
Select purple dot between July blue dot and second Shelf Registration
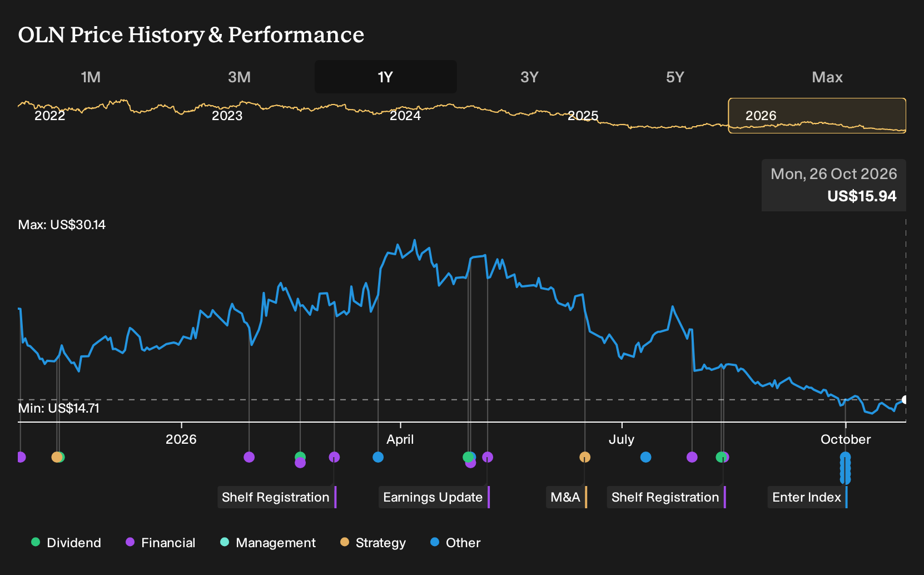[x=692, y=457]
